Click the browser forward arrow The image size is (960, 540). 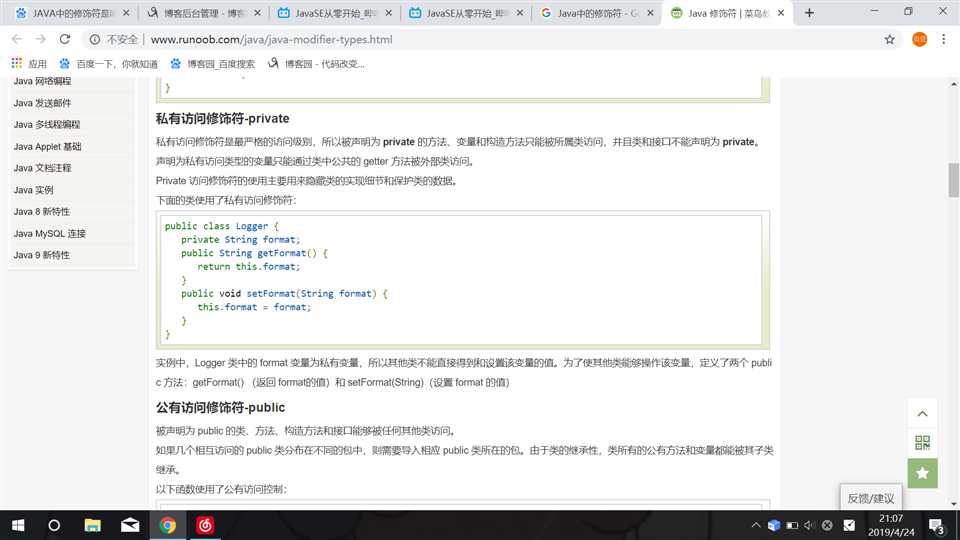(40, 39)
